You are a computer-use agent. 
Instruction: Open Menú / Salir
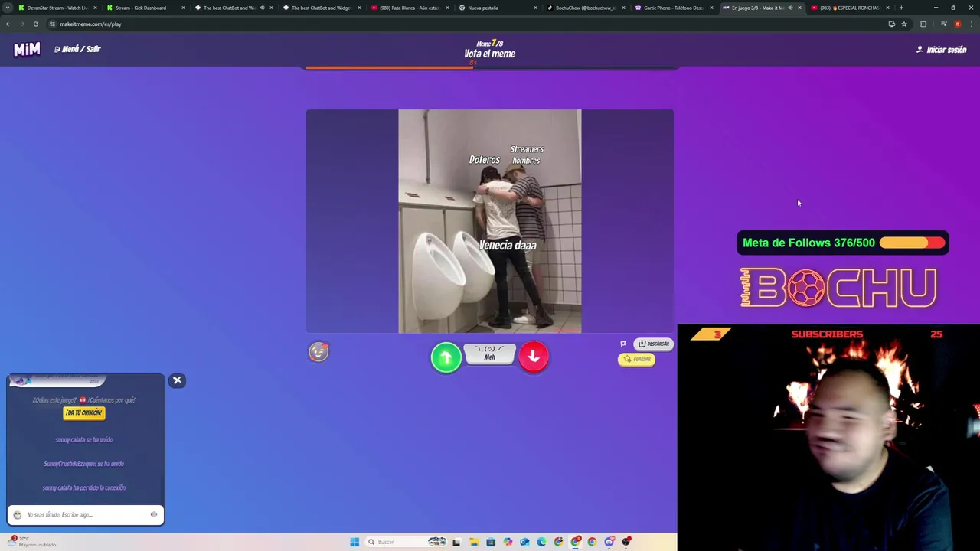[x=77, y=49]
